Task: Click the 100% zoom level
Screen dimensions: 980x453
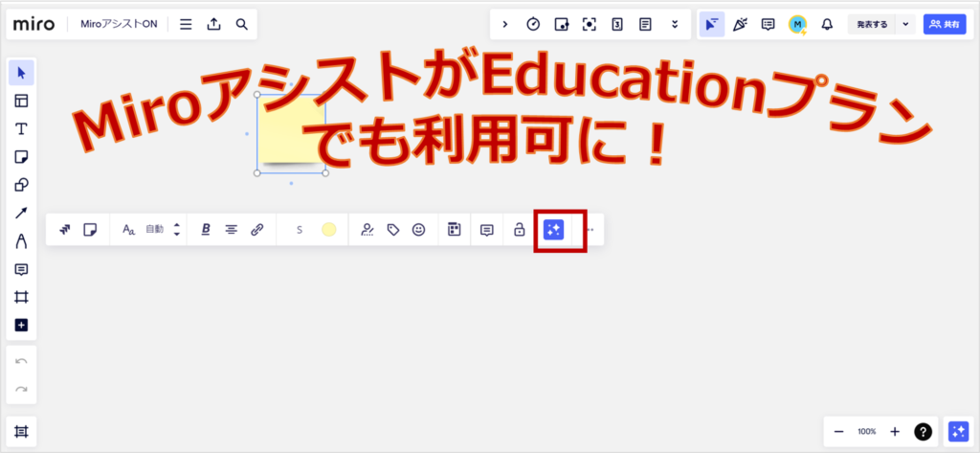Action: tap(867, 432)
